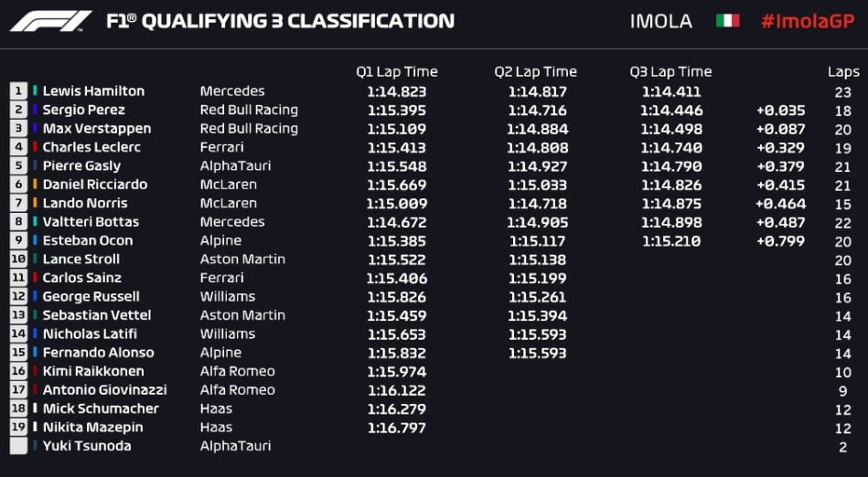Screen dimensions: 868x477
Task: Open the #ImolaGP hashtag
Action: point(808,21)
